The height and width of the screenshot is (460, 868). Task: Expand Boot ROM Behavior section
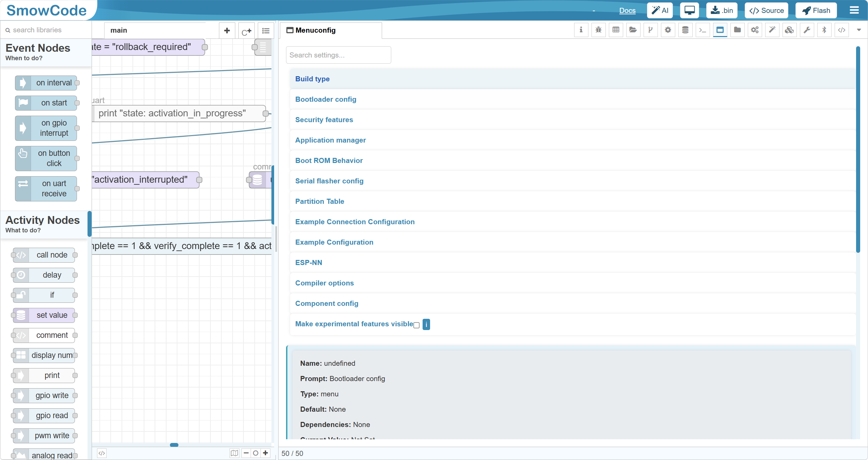(x=572, y=161)
